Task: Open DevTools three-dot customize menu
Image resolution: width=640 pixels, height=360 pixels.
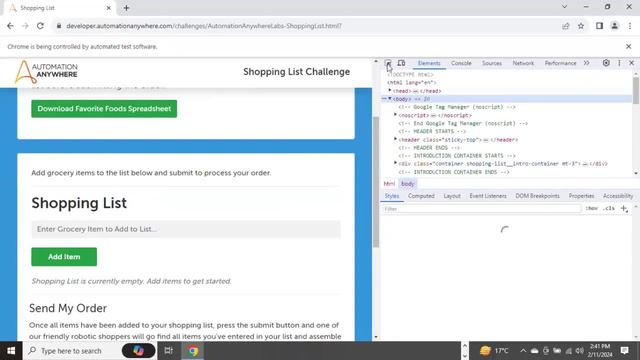Action: coord(619,63)
